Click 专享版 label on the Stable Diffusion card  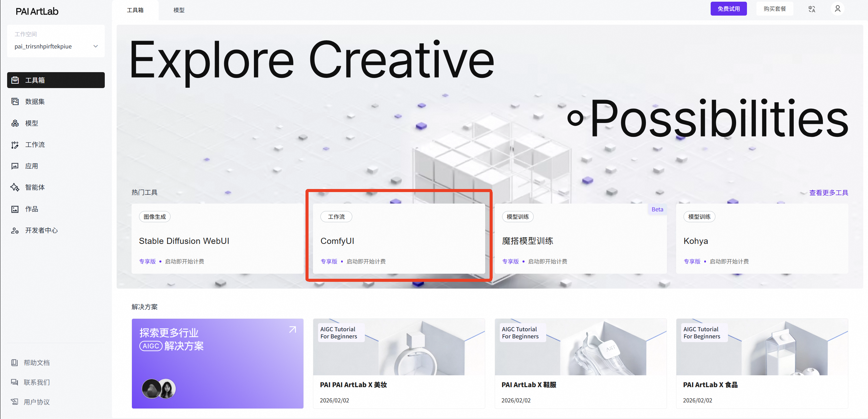click(x=147, y=261)
